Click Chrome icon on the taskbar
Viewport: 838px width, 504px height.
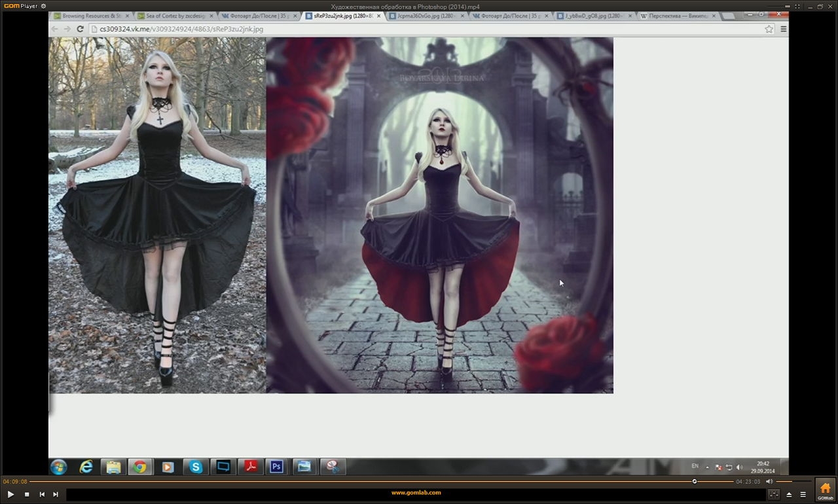click(x=139, y=467)
